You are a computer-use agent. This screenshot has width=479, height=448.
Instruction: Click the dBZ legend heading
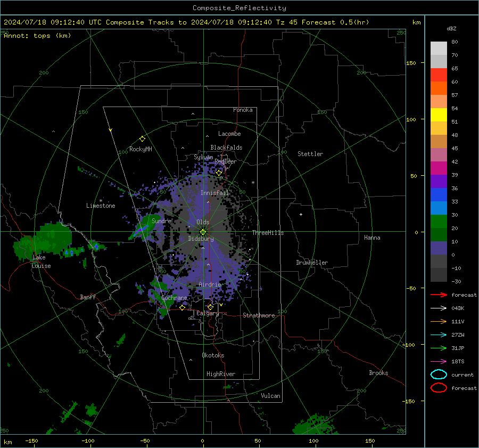click(x=451, y=28)
